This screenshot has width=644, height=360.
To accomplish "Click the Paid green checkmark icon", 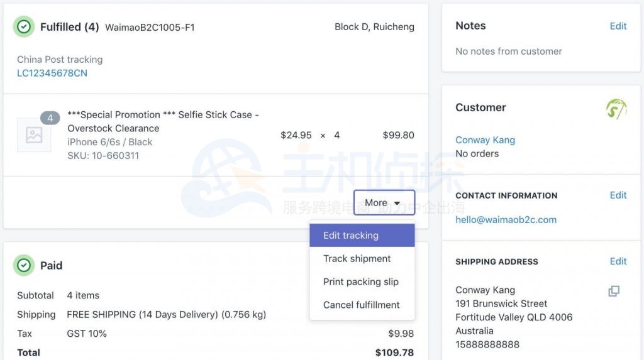I will [24, 266].
